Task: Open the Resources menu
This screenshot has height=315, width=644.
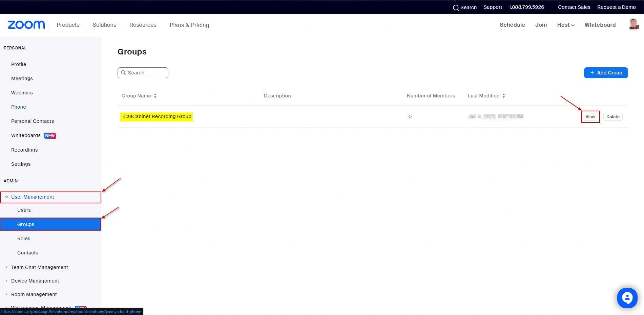Action: click(x=143, y=25)
